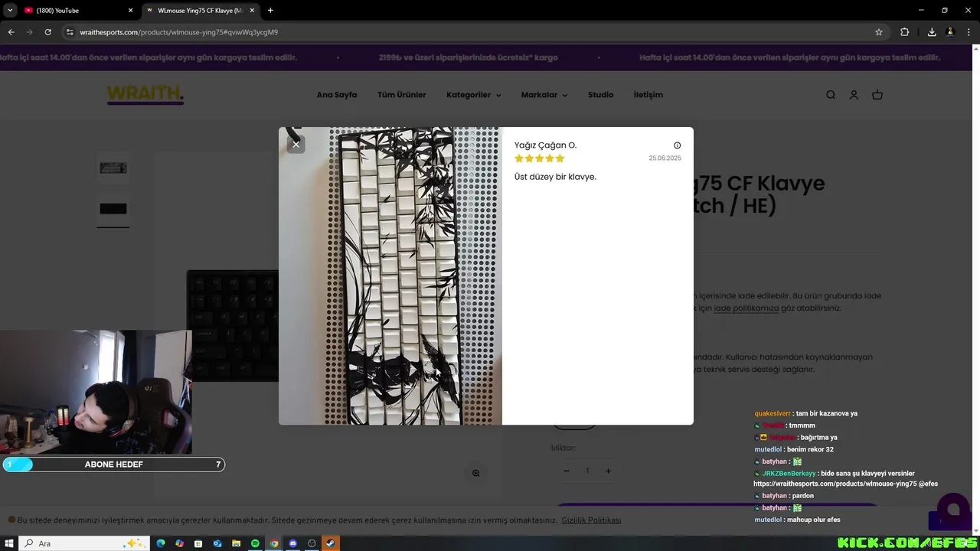Go to Ana Sayfa menu item
This screenshot has width=980, height=551.
coord(337,95)
